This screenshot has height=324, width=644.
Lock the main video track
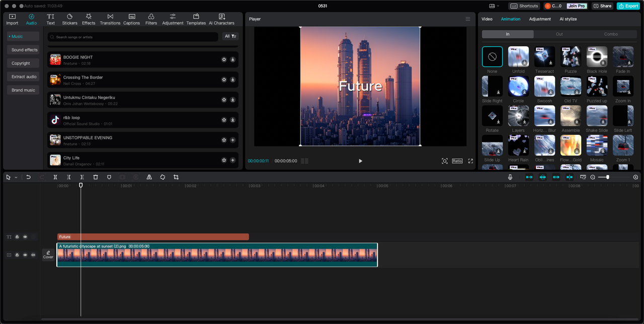[17, 255]
